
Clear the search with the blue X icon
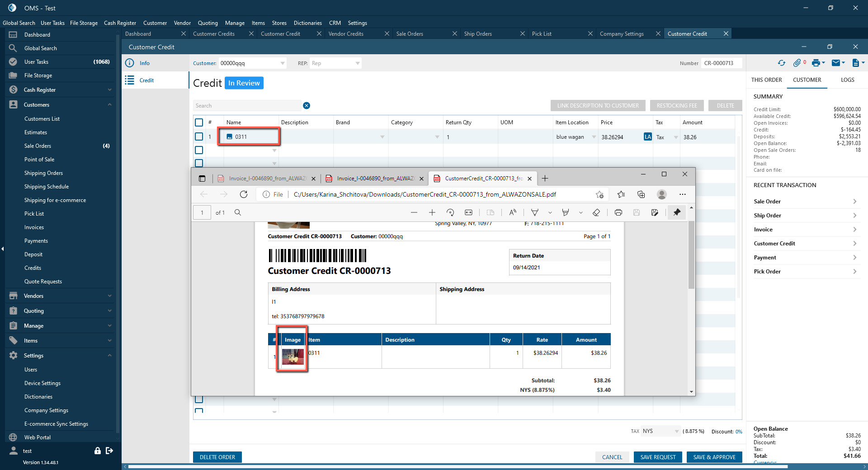tap(307, 106)
